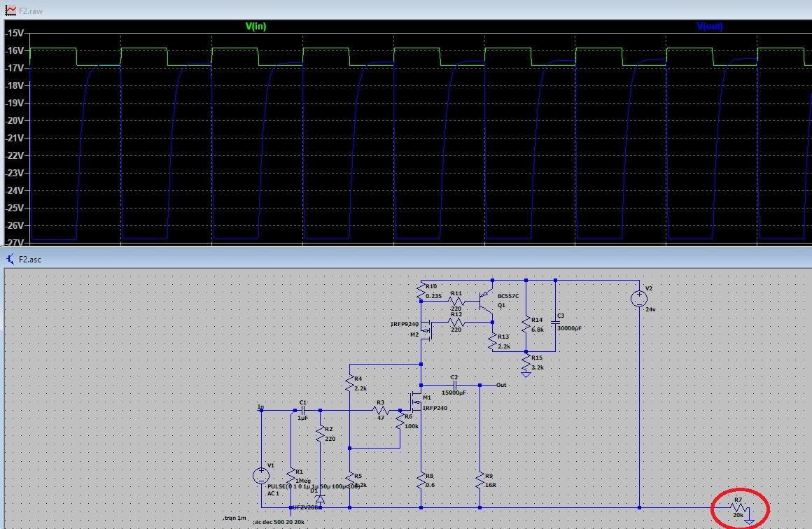Select capacitor C2 symbol
The width and height of the screenshot is (812, 529).
455,385
